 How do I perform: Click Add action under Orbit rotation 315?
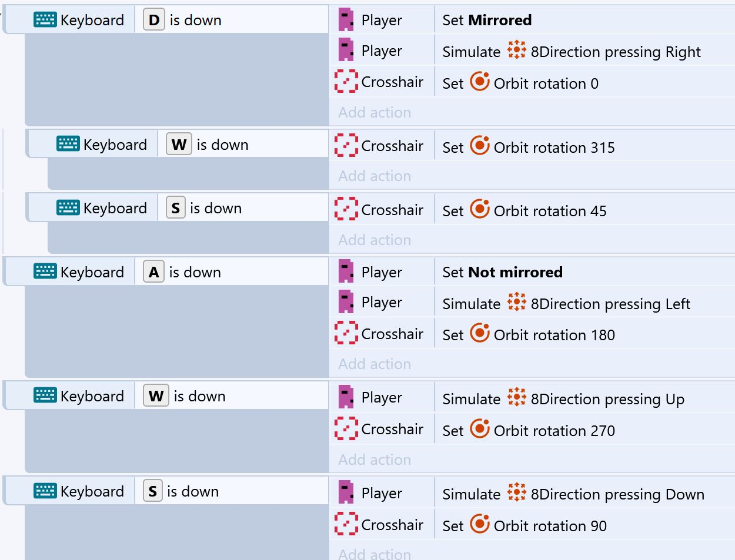(x=375, y=176)
